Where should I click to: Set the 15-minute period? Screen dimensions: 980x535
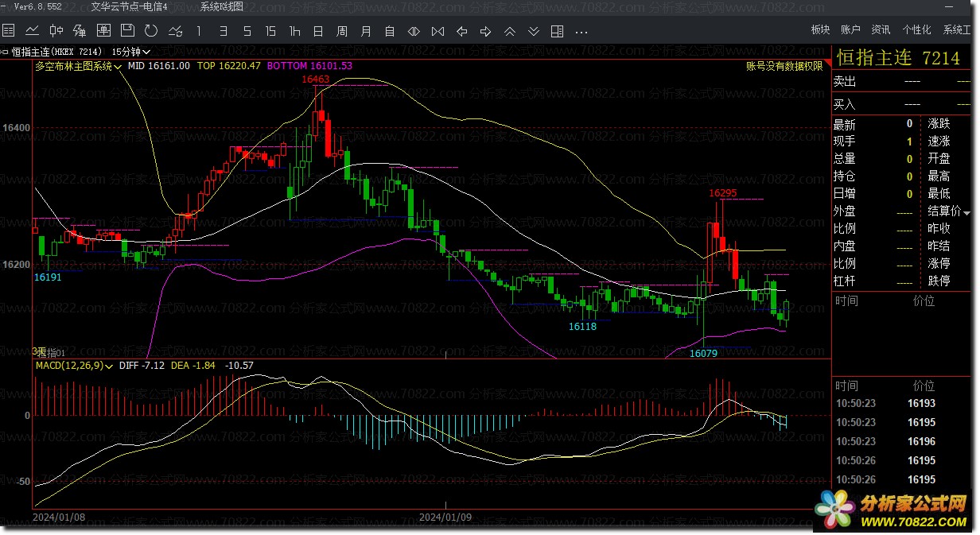coord(270,31)
